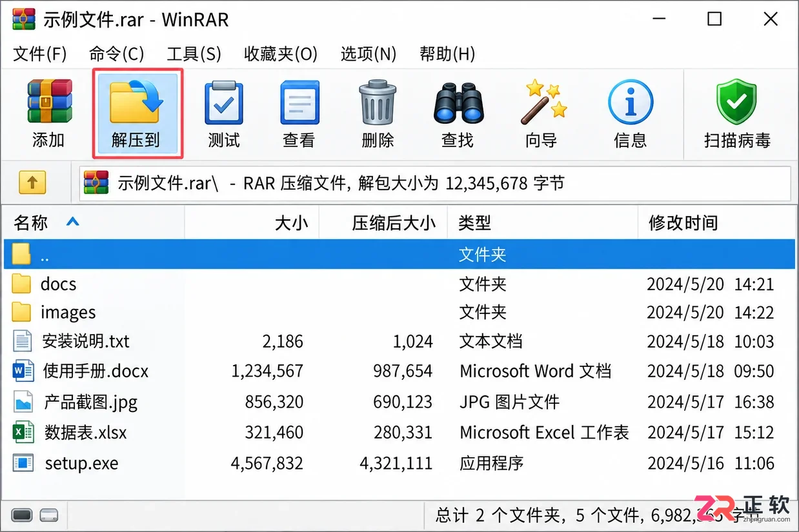This screenshot has height=532, width=799.
Task: Click the archive path address field
Action: pos(436,183)
